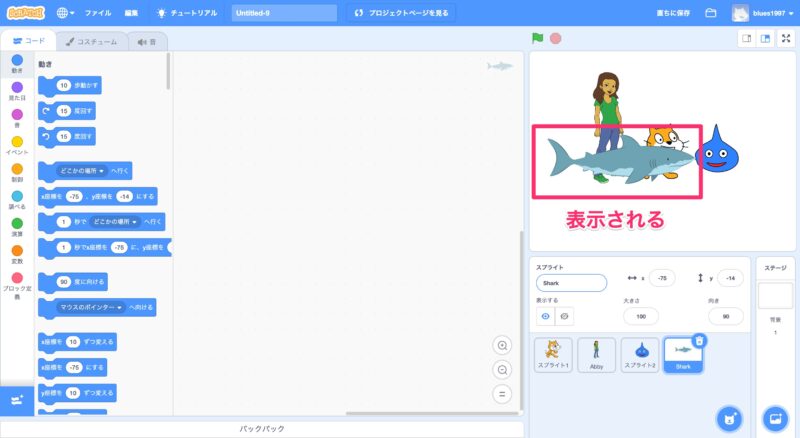Show sprite using the eye icon
The image size is (800, 438).
(546, 316)
